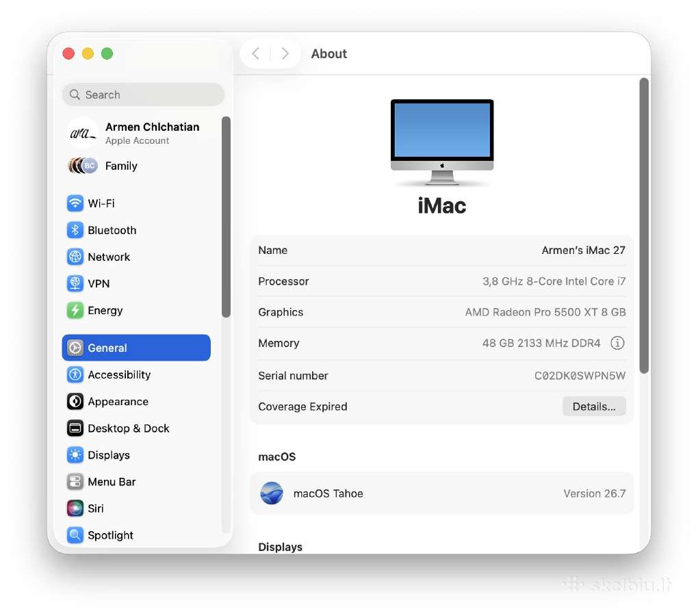Click the Family avatars icon
This screenshot has width=698, height=616.
83,166
